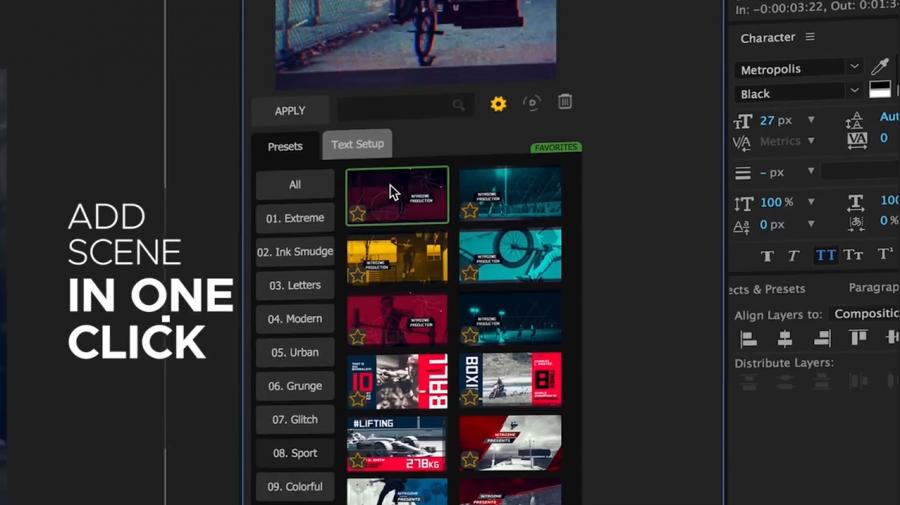Screen dimensions: 900x505
Task: Star the first preset thumbnail as favorite
Action: click(x=358, y=213)
